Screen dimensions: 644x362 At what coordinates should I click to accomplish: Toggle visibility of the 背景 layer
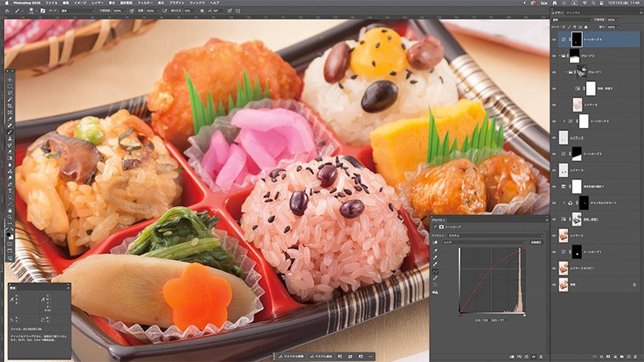click(x=555, y=284)
